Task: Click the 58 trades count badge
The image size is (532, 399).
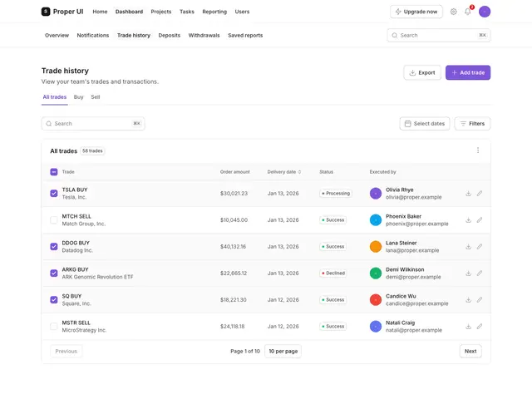Action: click(92, 150)
